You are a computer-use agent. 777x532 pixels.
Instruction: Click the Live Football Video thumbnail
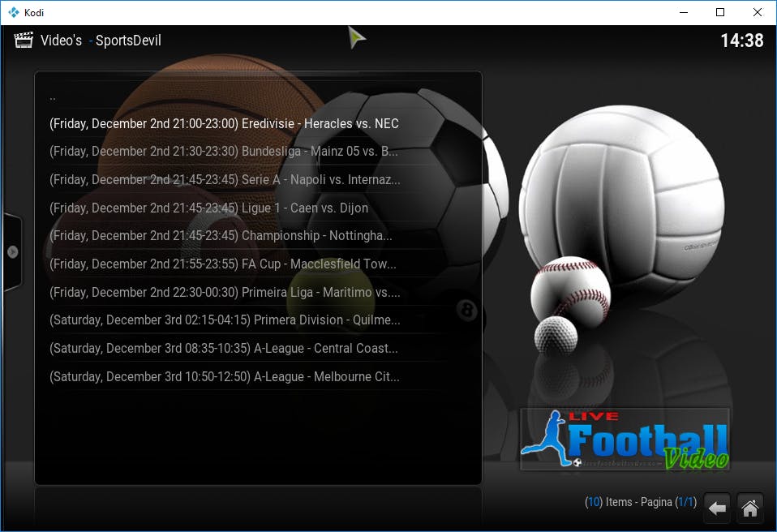625,439
